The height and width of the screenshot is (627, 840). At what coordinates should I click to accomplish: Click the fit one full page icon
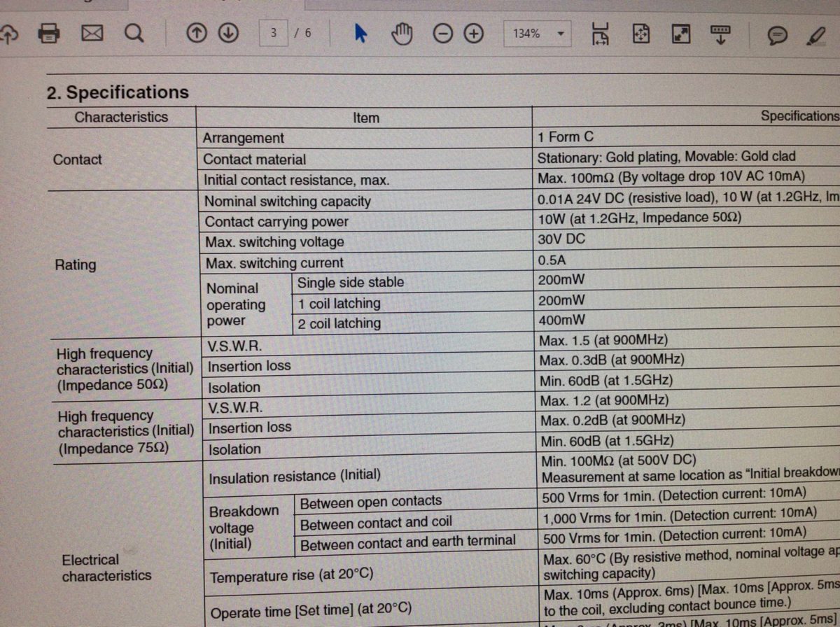(641, 34)
